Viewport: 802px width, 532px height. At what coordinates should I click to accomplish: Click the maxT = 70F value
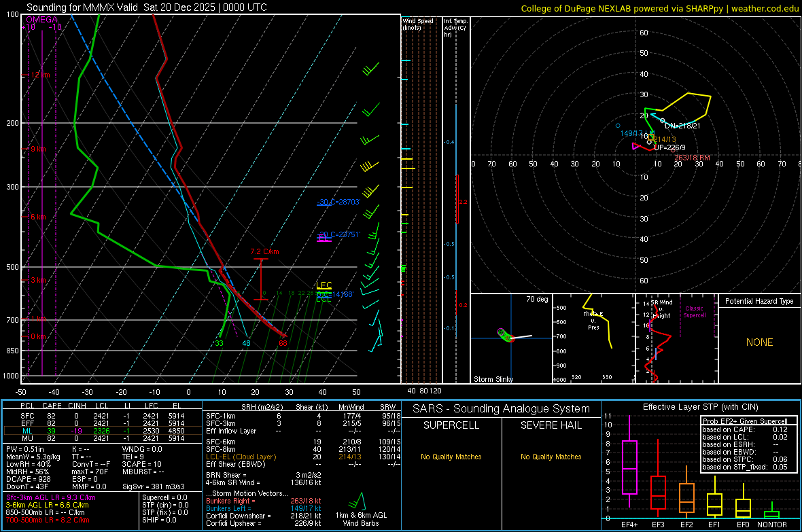tap(90, 472)
